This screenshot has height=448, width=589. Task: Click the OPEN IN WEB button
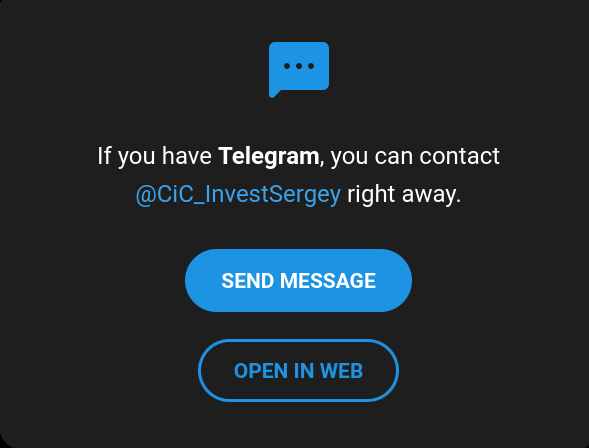299,371
